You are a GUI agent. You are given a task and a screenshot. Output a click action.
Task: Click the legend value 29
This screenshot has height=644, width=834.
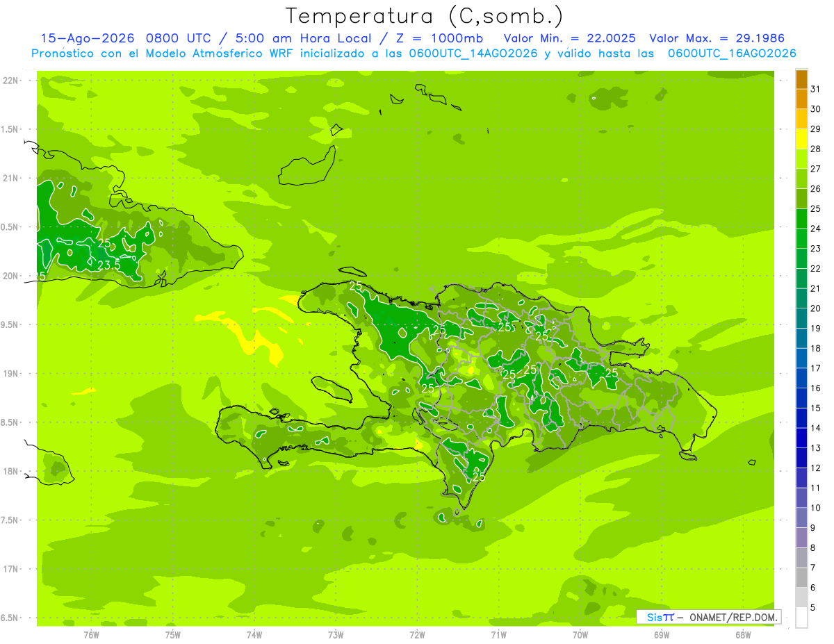tap(816, 129)
